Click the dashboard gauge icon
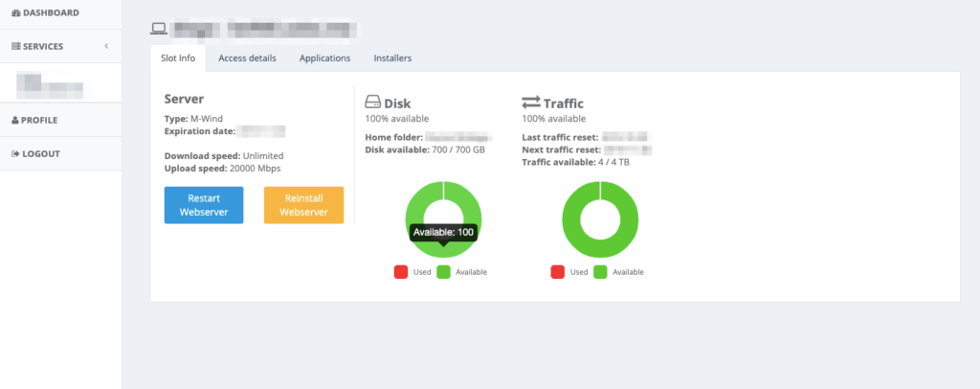This screenshot has height=389, width=980. (16, 12)
